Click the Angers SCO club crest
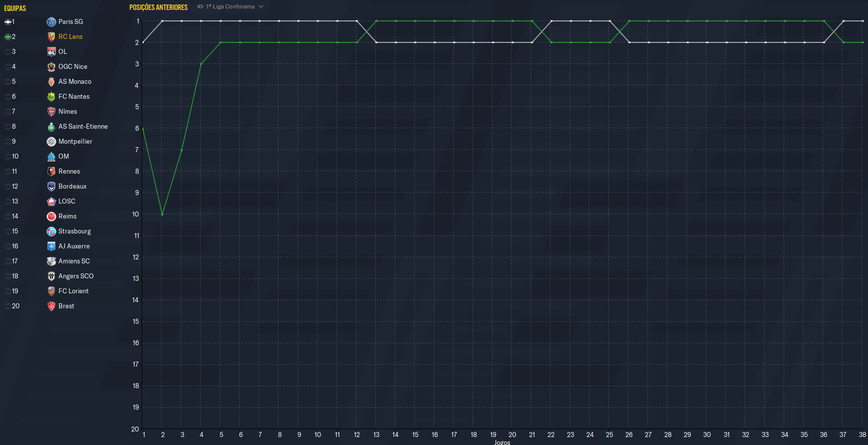 pyautogui.click(x=51, y=276)
